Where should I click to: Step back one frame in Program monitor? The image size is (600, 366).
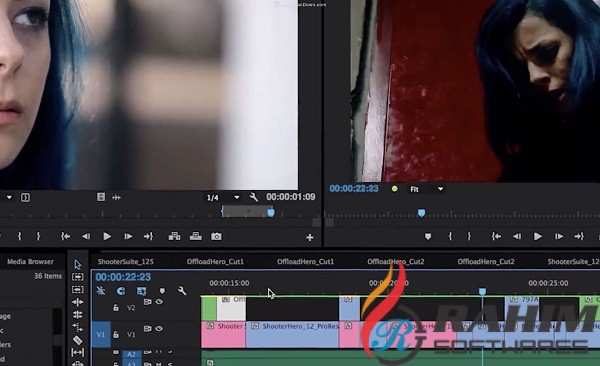click(x=517, y=237)
